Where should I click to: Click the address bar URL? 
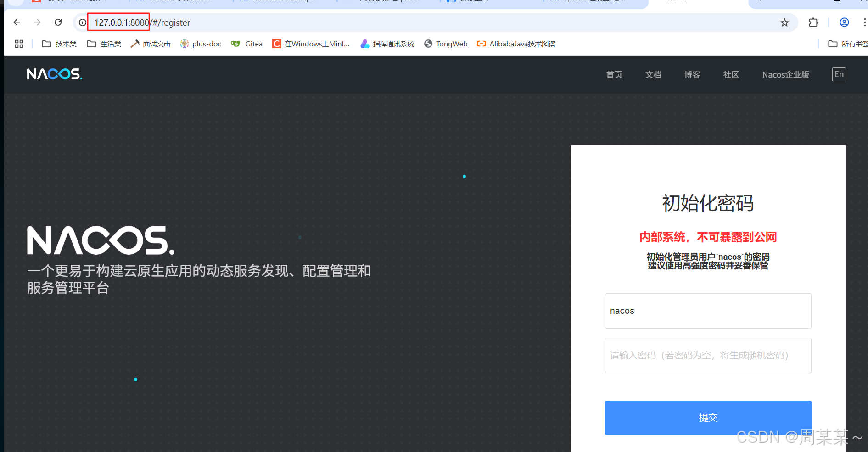click(142, 22)
